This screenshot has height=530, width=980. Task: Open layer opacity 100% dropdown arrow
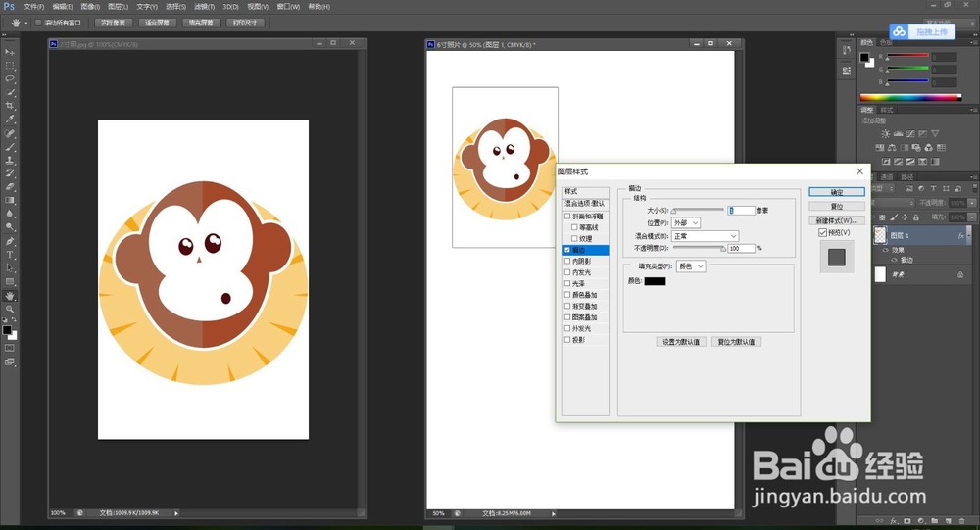click(x=972, y=203)
